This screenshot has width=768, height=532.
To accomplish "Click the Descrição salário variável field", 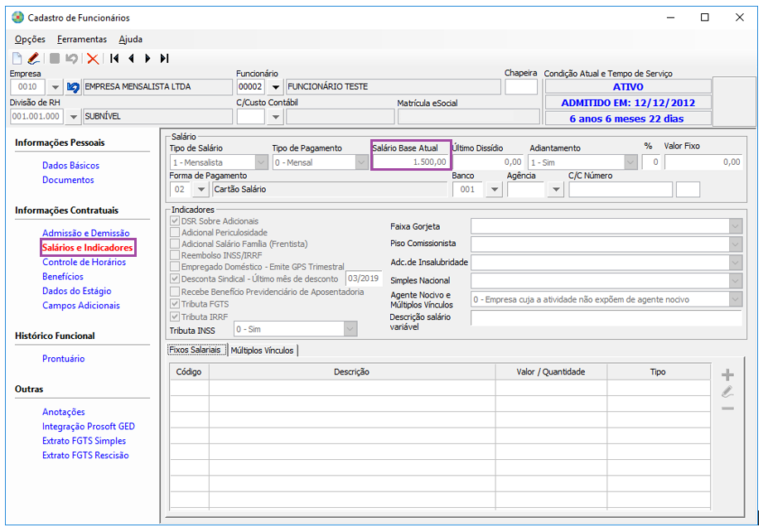I will (606, 318).
